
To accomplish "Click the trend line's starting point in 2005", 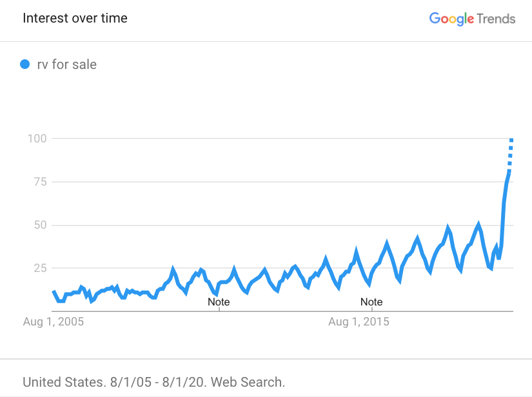I will coord(54,292).
